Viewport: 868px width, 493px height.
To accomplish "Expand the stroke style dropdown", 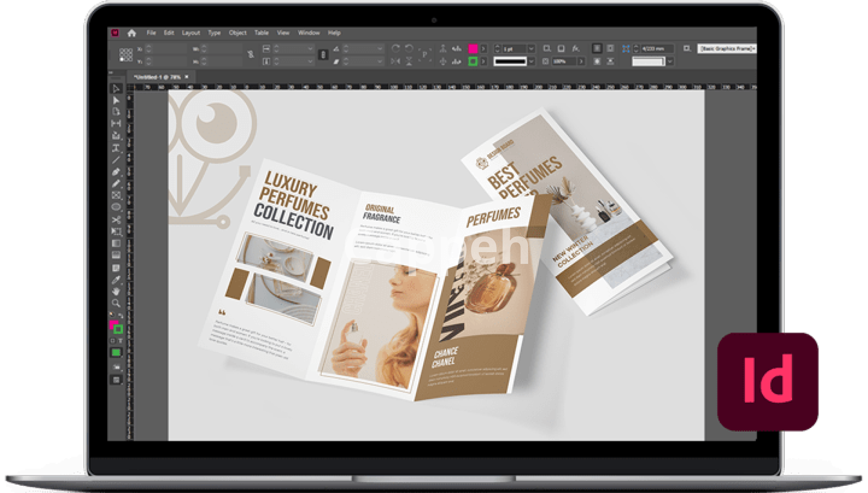I will pyautogui.click(x=531, y=61).
